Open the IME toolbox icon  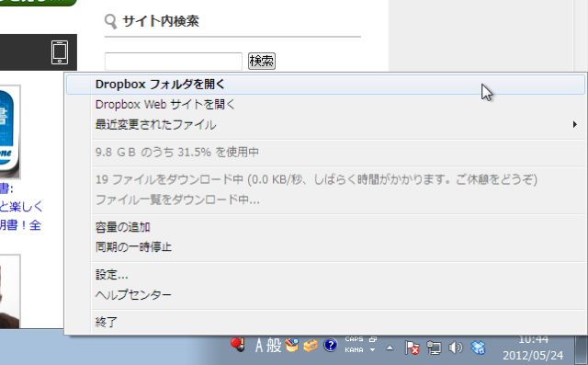tap(311, 345)
